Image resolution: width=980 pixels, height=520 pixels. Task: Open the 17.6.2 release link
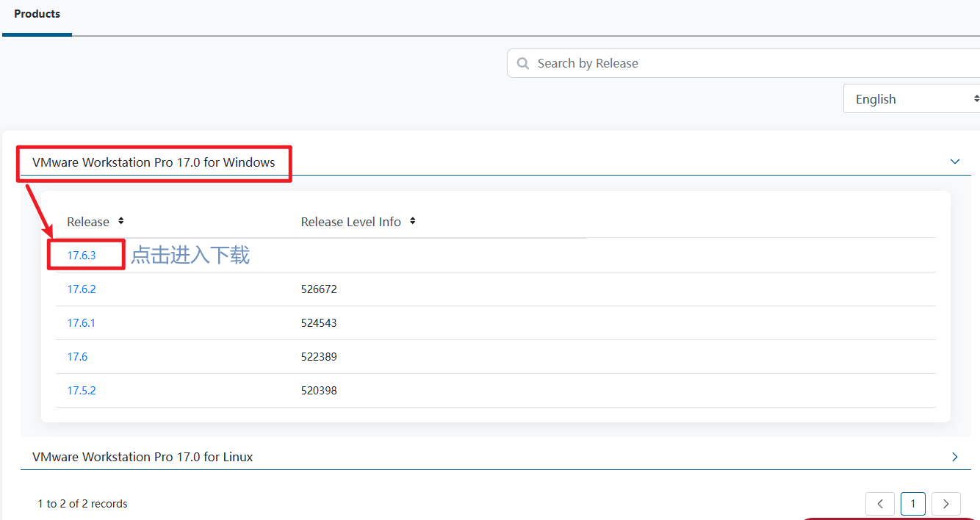[82, 289]
